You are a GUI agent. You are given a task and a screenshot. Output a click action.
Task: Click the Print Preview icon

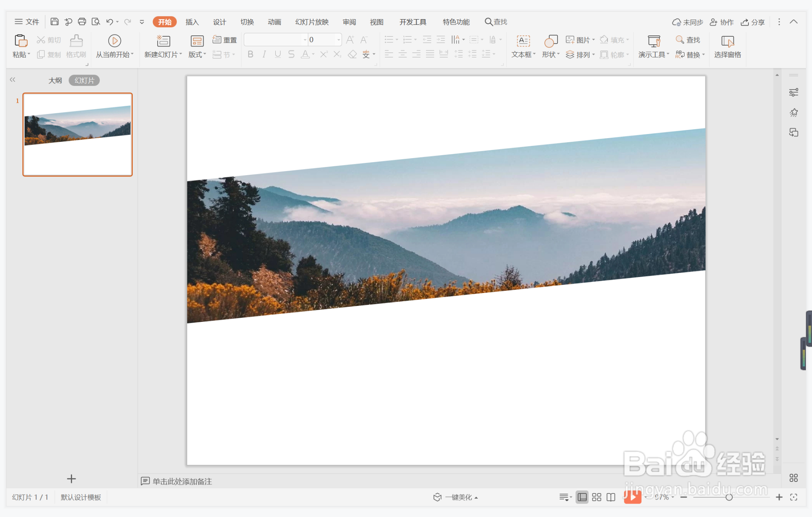click(x=96, y=22)
